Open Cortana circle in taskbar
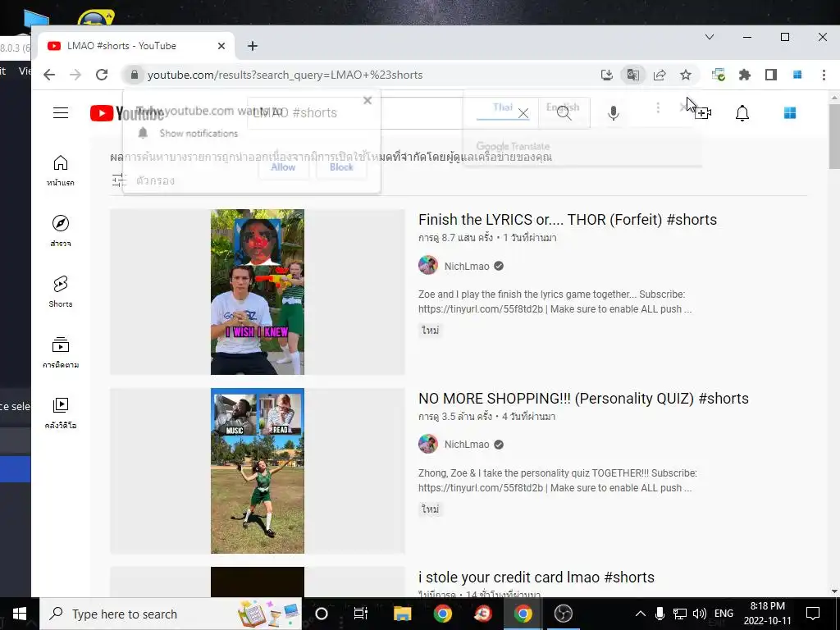Screen dimensions: 840x630 (322, 614)
